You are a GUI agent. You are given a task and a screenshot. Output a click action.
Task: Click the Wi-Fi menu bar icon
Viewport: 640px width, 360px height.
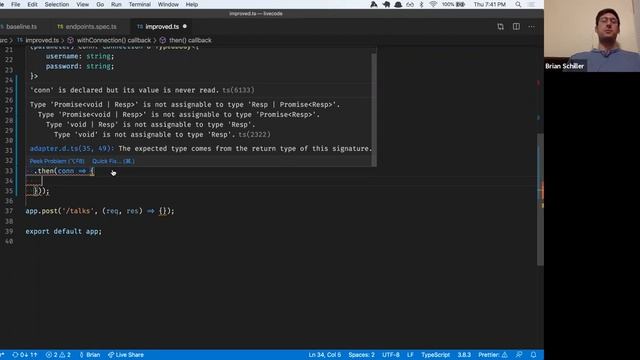433,4
